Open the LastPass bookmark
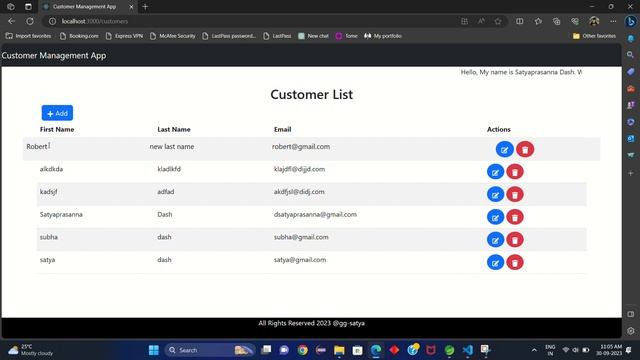 tap(277, 36)
